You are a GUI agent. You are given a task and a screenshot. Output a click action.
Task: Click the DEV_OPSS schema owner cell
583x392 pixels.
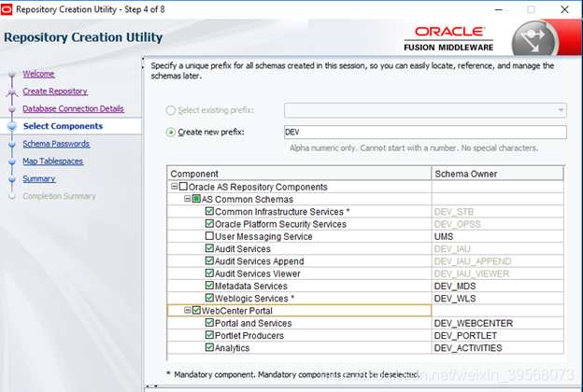click(x=497, y=224)
